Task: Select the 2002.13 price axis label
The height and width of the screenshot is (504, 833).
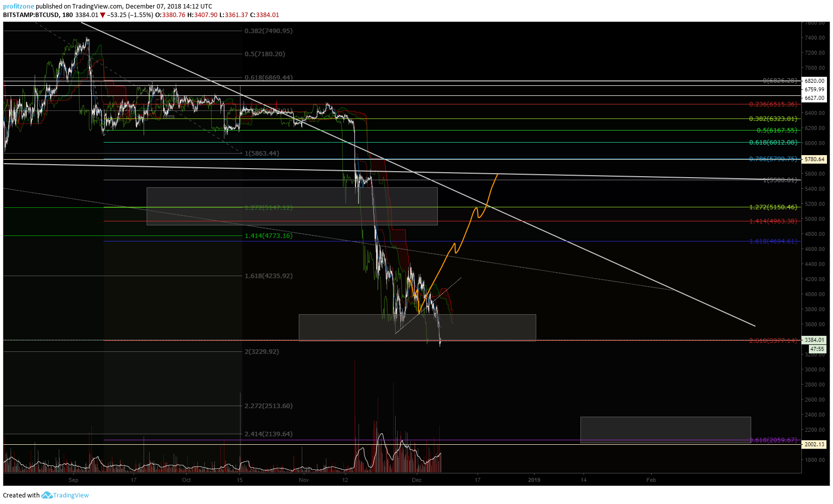Action: point(814,444)
